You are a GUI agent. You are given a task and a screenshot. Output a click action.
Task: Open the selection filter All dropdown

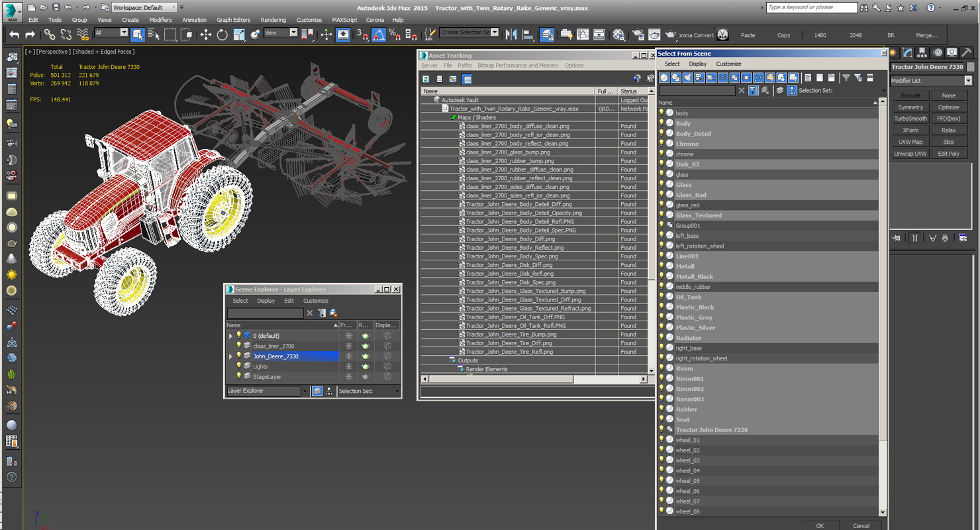111,32
